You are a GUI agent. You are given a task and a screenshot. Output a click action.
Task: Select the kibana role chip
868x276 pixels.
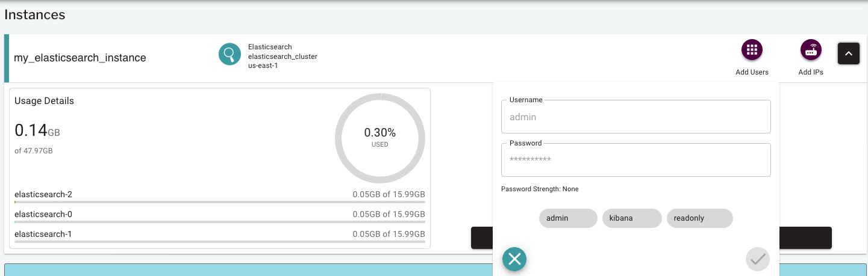click(632, 218)
